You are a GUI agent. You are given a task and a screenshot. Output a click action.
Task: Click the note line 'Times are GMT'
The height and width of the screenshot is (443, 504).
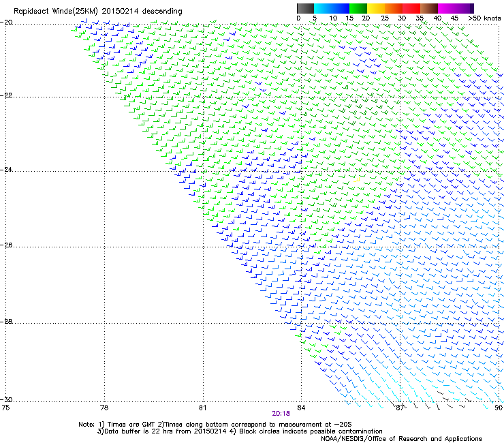[131, 425]
